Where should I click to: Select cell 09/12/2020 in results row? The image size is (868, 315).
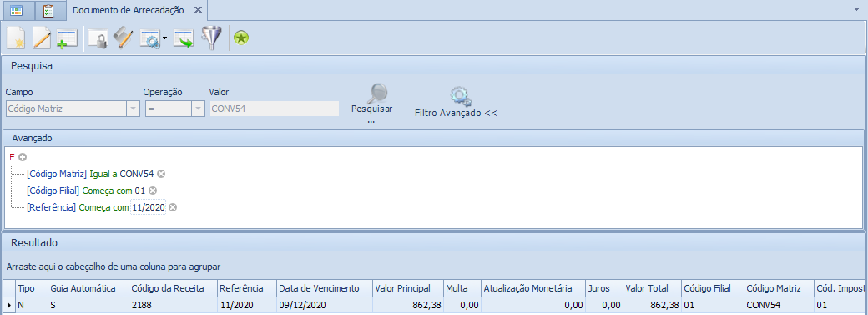coord(325,305)
